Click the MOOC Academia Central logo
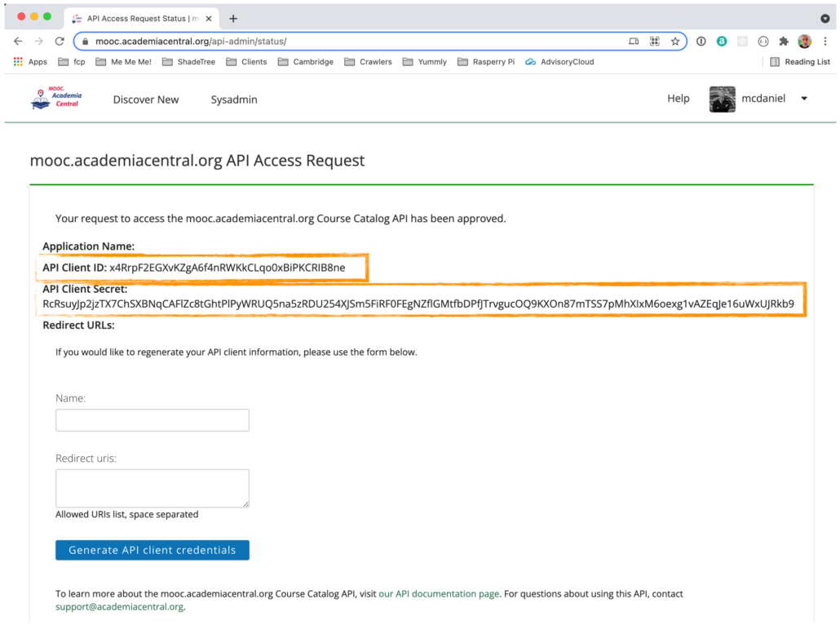Image resolution: width=840 pixels, height=643 pixels. click(x=56, y=98)
